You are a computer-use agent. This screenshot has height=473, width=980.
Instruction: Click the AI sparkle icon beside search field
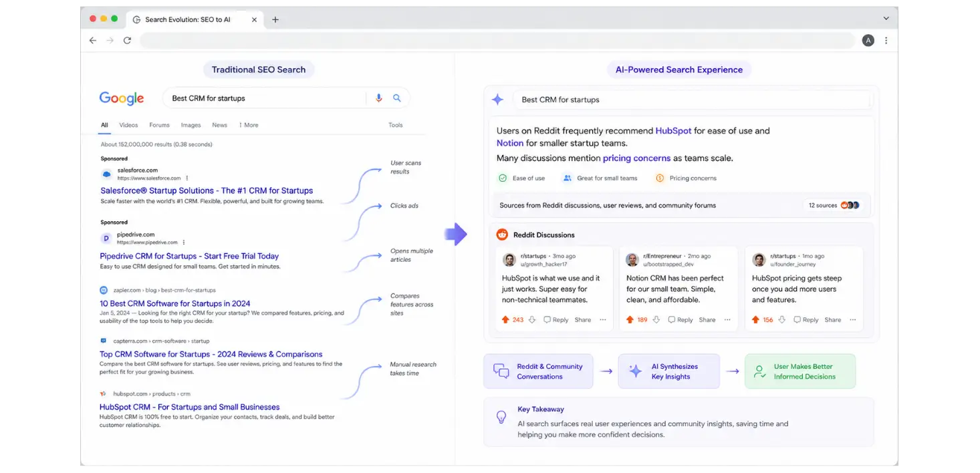497,100
